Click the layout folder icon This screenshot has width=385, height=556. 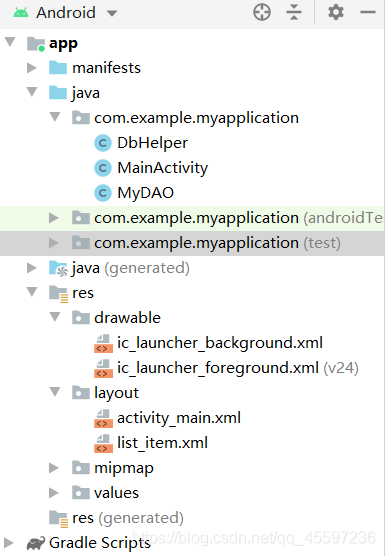click(81, 393)
